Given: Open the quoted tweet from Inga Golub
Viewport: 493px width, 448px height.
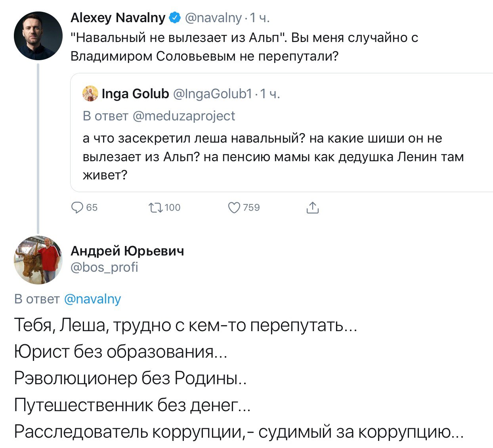Looking at the screenshot, I should tap(273, 157).
